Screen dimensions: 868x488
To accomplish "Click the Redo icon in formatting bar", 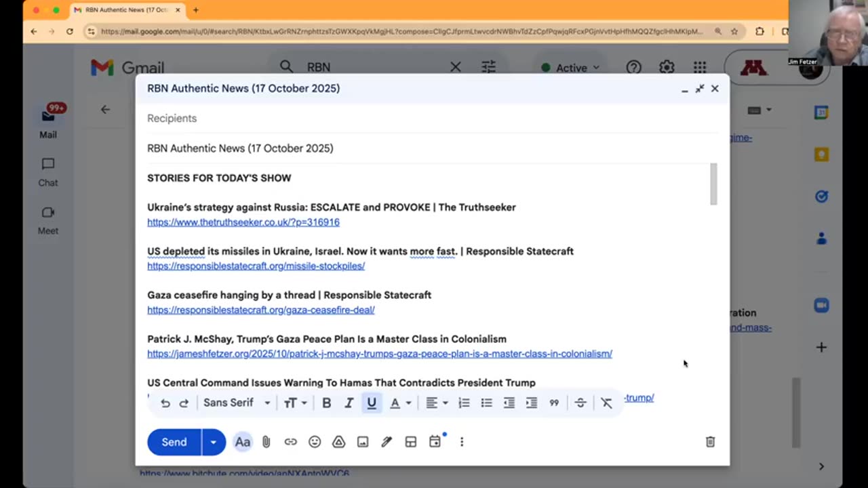I will click(184, 403).
